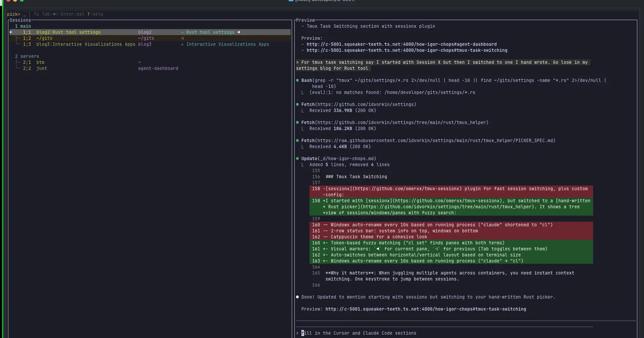Open the tmux-task-switching URL below Done! message
The image size is (644, 338).
(x=426, y=309)
